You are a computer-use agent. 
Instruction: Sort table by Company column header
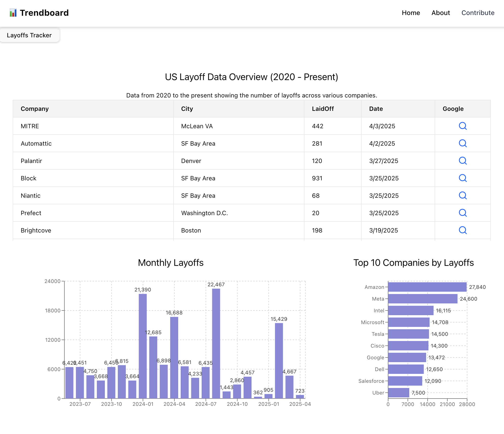point(93,109)
